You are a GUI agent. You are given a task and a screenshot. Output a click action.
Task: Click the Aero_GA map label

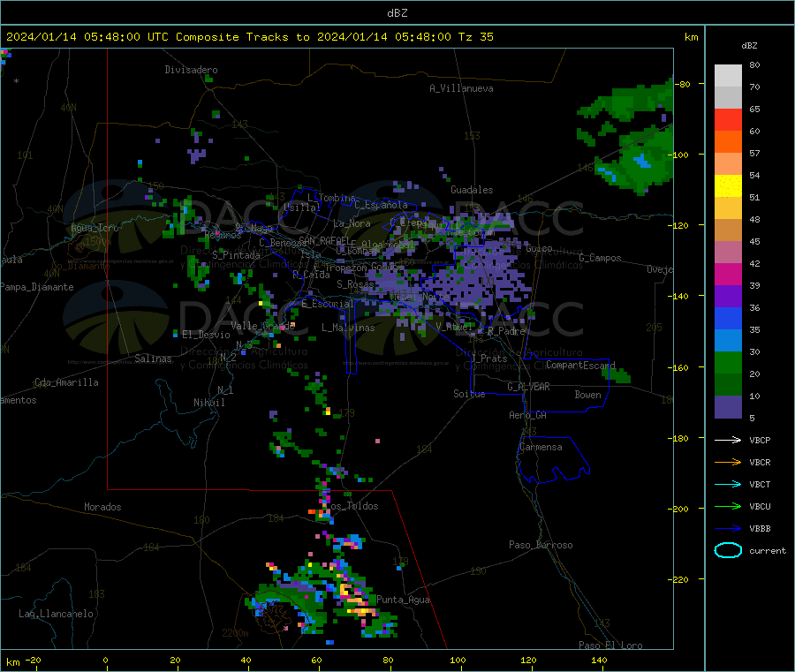click(528, 415)
